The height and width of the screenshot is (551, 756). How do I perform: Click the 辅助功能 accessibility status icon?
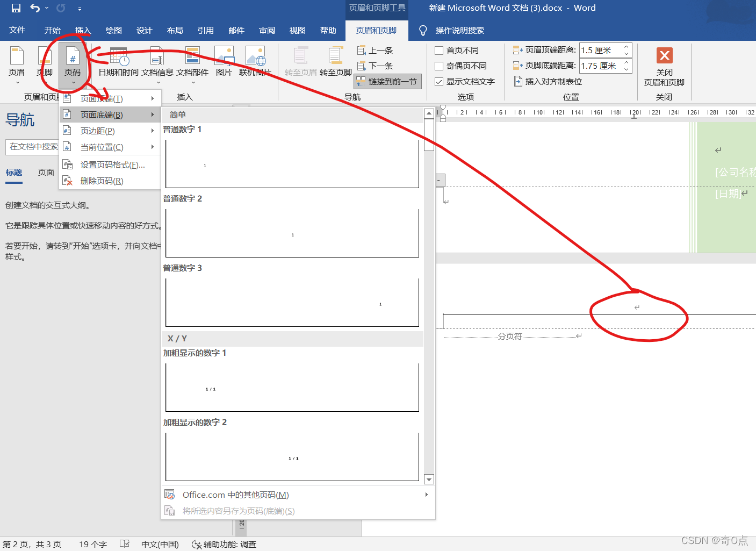click(x=197, y=545)
